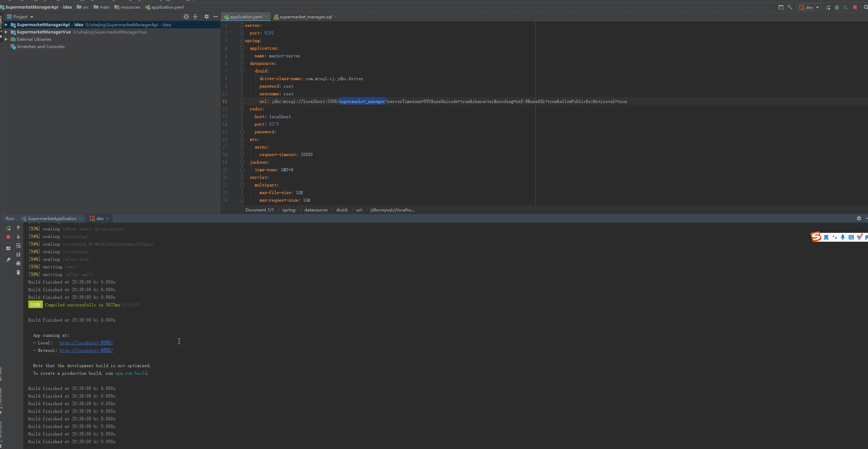
Task: Click the locate file crosshair in Project panel
Action: click(186, 17)
